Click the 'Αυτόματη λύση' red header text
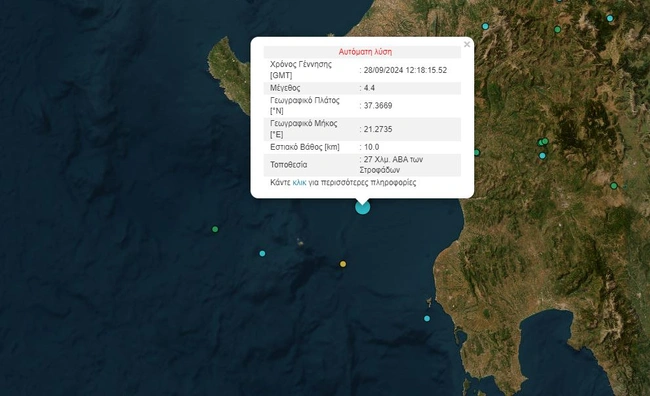650x396 pixels. pyautogui.click(x=365, y=52)
